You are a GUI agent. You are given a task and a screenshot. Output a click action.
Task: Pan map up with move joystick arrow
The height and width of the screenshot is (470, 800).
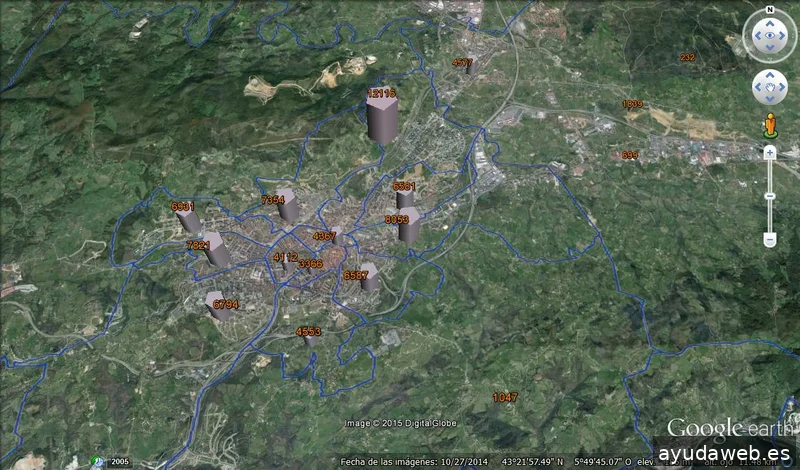coord(770,76)
